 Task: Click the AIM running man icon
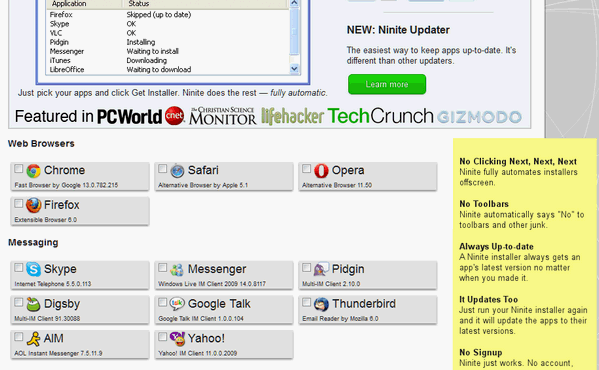tap(33, 339)
